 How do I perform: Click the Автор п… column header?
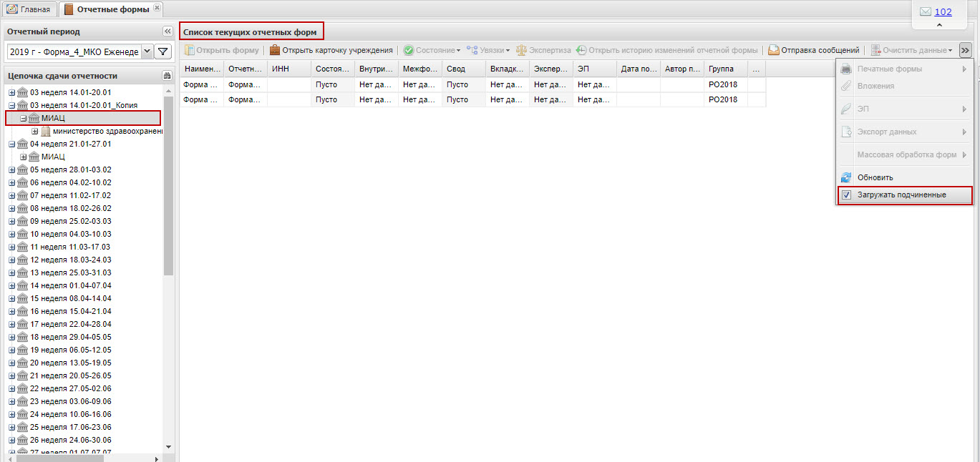tap(682, 69)
